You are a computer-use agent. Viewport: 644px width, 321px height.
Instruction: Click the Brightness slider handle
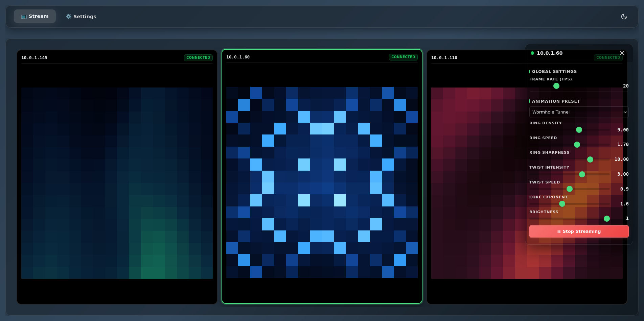tap(606, 219)
